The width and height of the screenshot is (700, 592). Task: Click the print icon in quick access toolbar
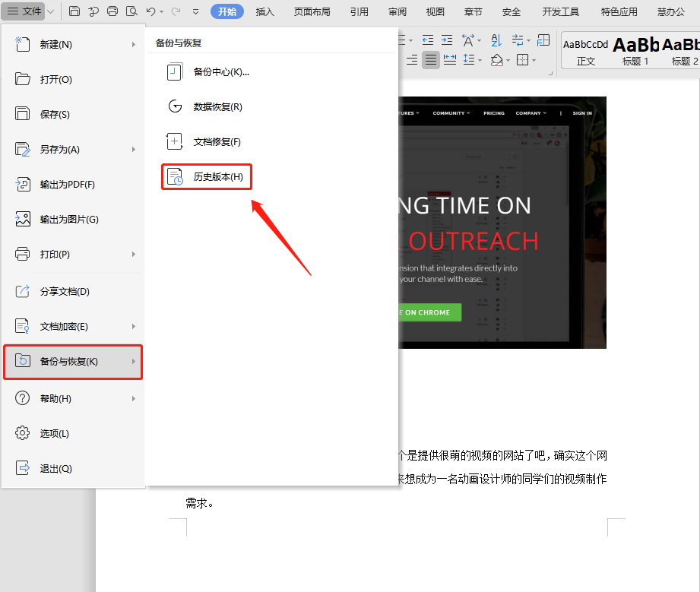(x=112, y=11)
